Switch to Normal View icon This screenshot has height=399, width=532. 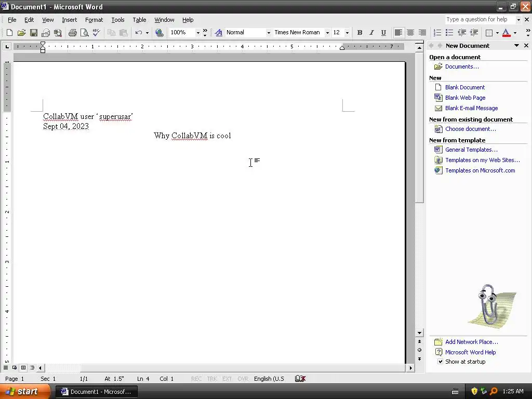click(x=6, y=367)
